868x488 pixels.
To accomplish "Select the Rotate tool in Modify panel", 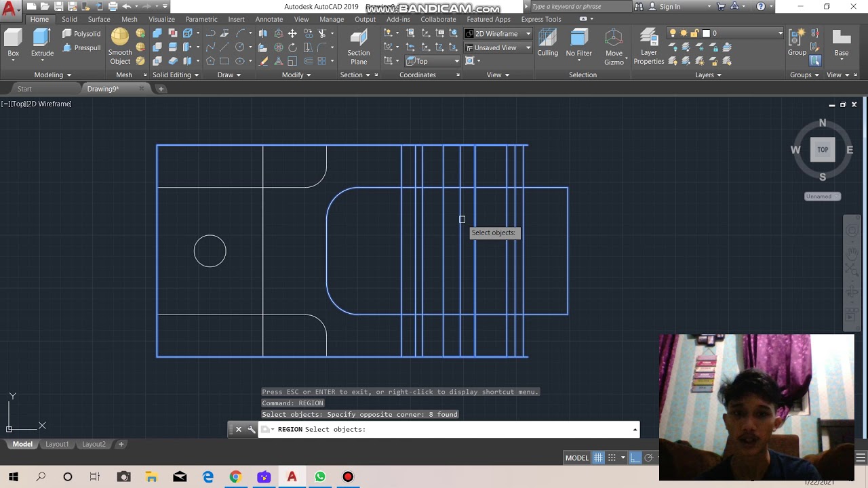I will point(292,47).
